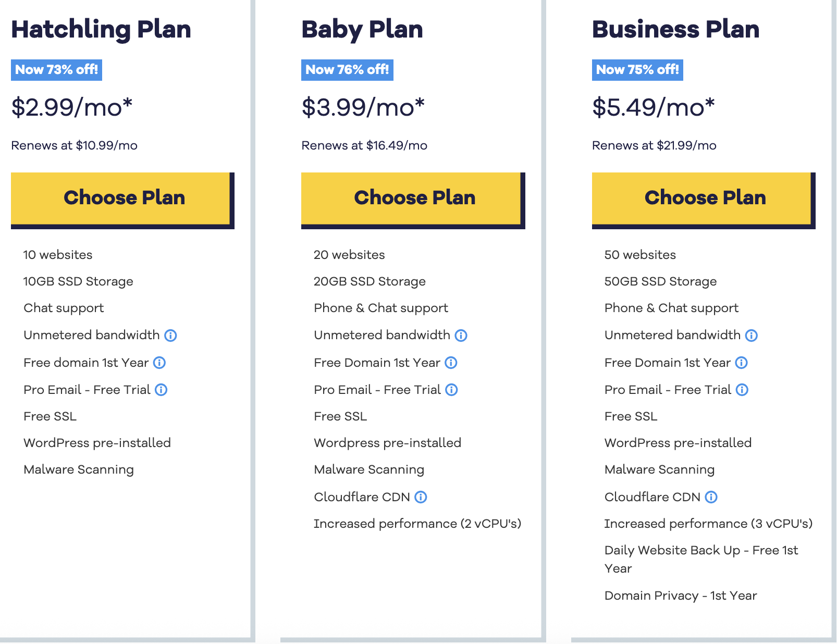Click Baby Plan Cloudflare CDN info icon

421,497
